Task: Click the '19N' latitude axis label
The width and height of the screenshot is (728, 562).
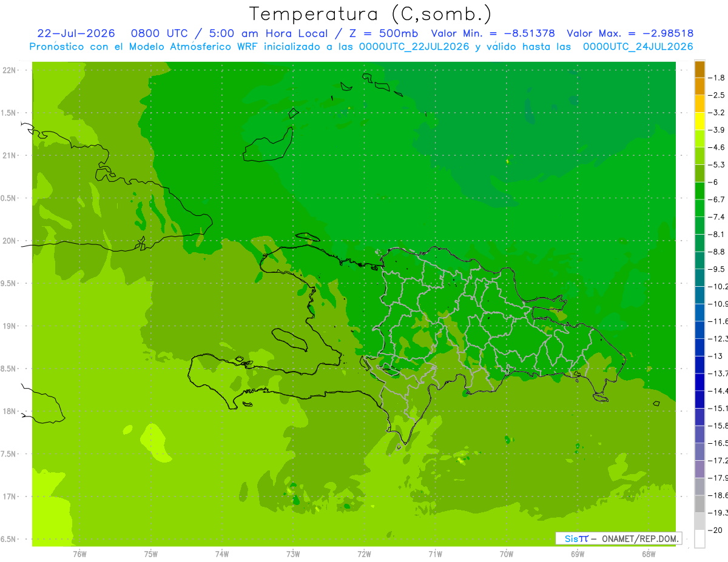Action: tap(10, 326)
